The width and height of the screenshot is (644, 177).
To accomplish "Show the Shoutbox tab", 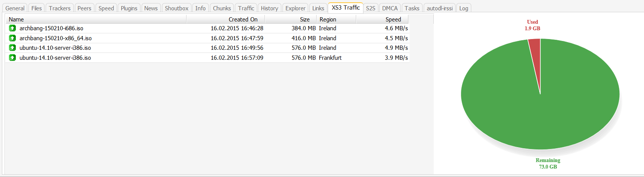I will point(177,8).
